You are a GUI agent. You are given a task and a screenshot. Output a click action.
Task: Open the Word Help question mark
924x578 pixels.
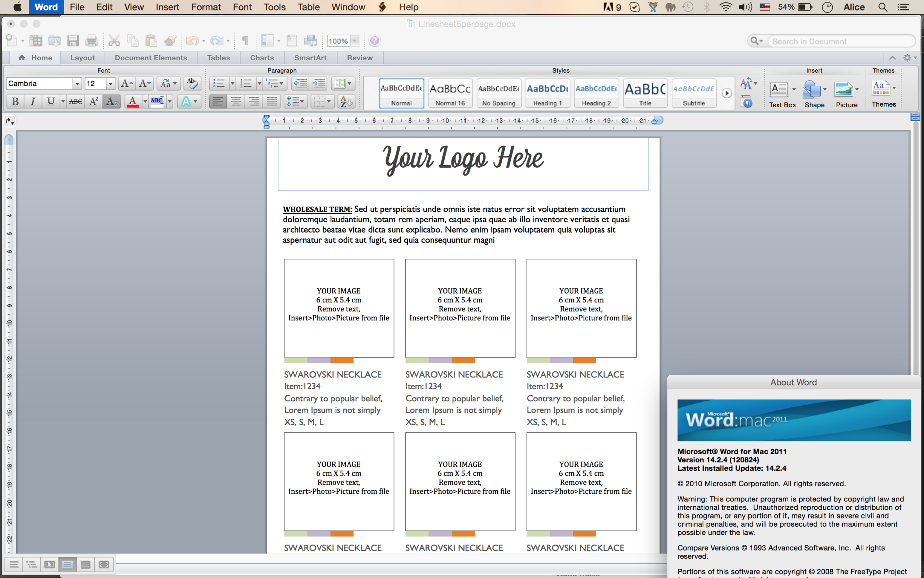pyautogui.click(x=375, y=40)
